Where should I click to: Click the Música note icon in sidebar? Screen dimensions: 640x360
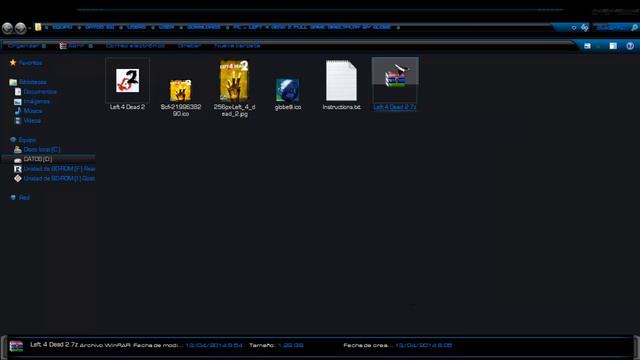click(18, 111)
